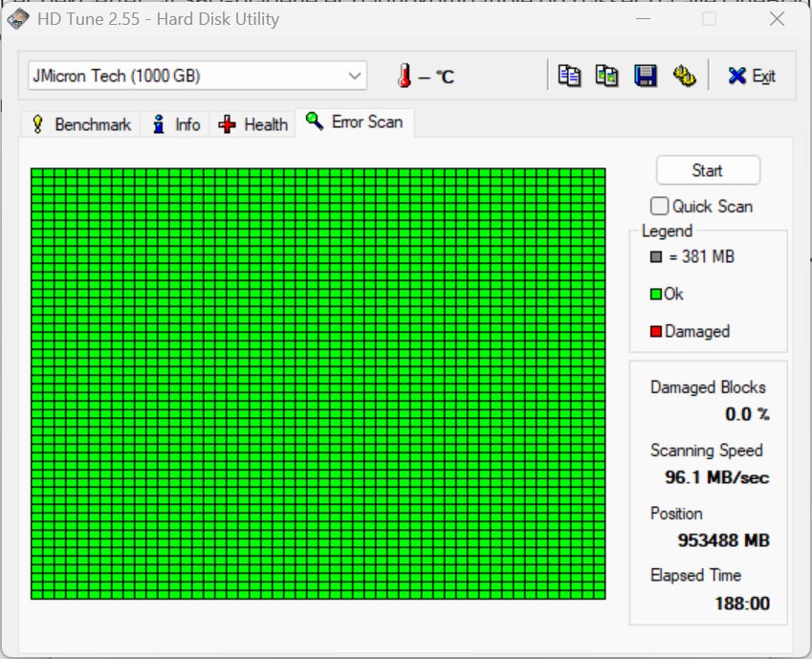Copy info to clipboard toolbar icon
The height and width of the screenshot is (659, 812).
point(569,76)
